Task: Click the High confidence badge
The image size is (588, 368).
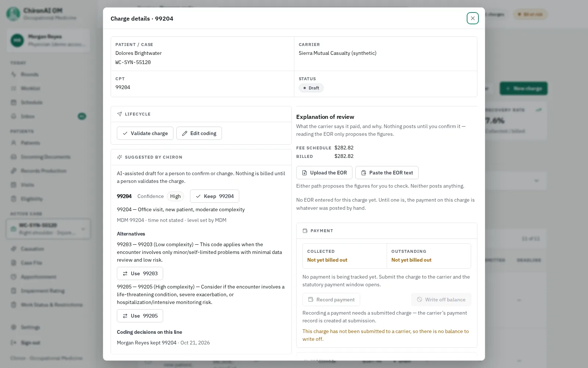Action: pos(175,196)
